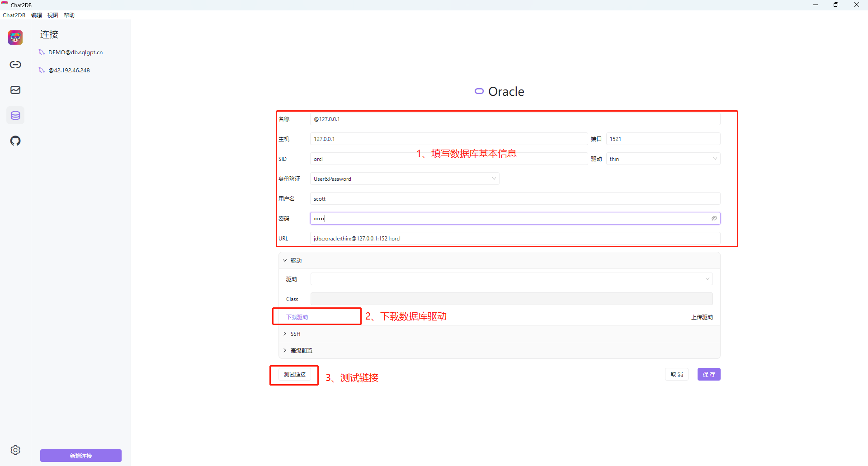
Task: Minimize the Chat2DB window
Action: pos(816,5)
